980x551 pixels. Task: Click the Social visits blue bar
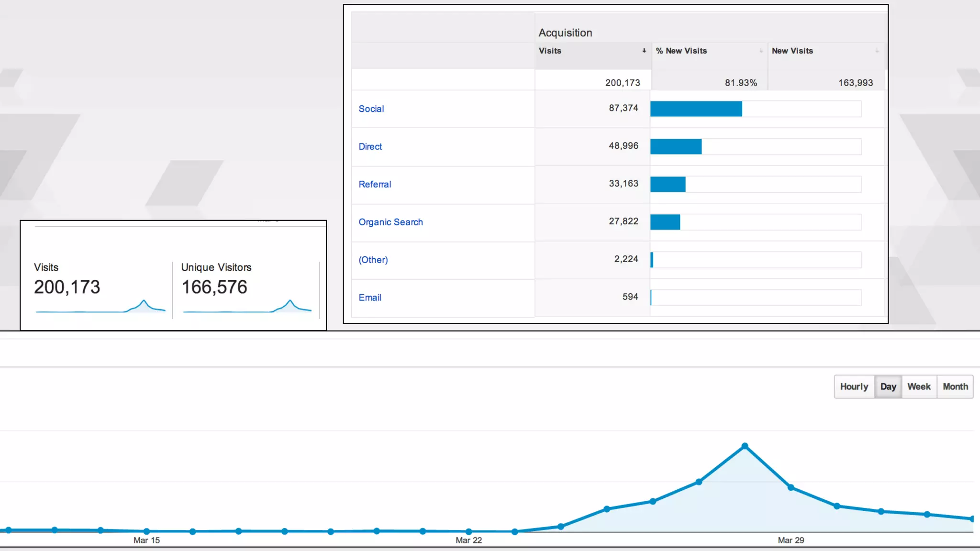pos(696,109)
